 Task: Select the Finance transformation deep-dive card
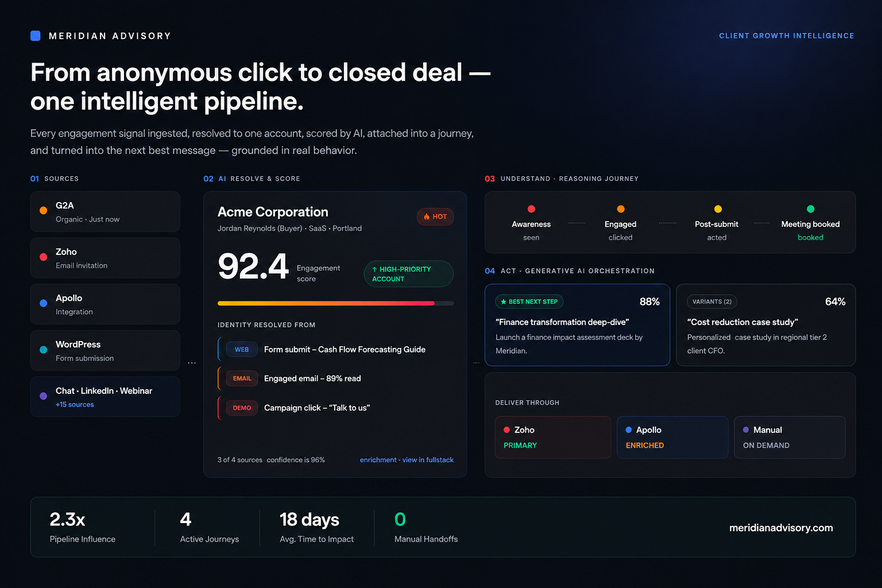coord(577,325)
